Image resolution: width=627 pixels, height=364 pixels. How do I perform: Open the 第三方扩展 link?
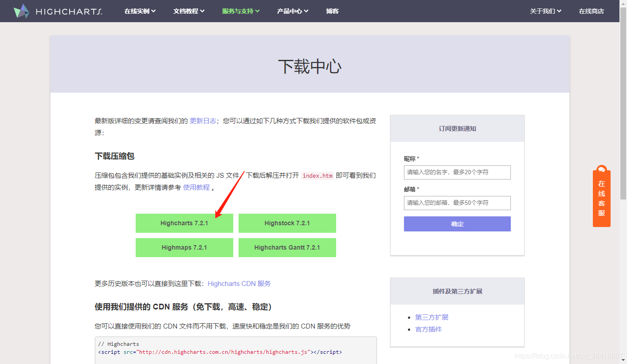(432, 317)
